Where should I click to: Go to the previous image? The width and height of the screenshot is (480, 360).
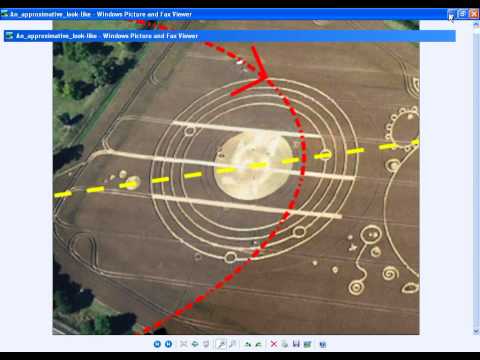[157, 344]
